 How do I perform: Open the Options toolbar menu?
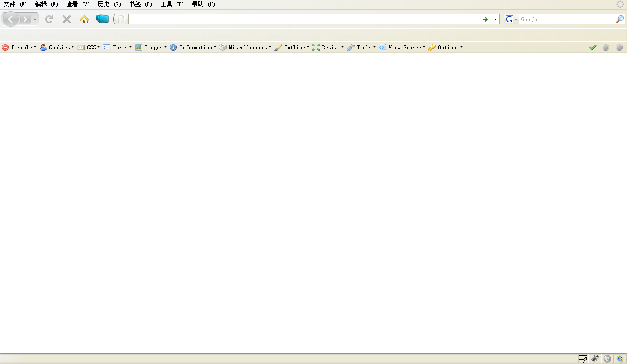[x=445, y=47]
